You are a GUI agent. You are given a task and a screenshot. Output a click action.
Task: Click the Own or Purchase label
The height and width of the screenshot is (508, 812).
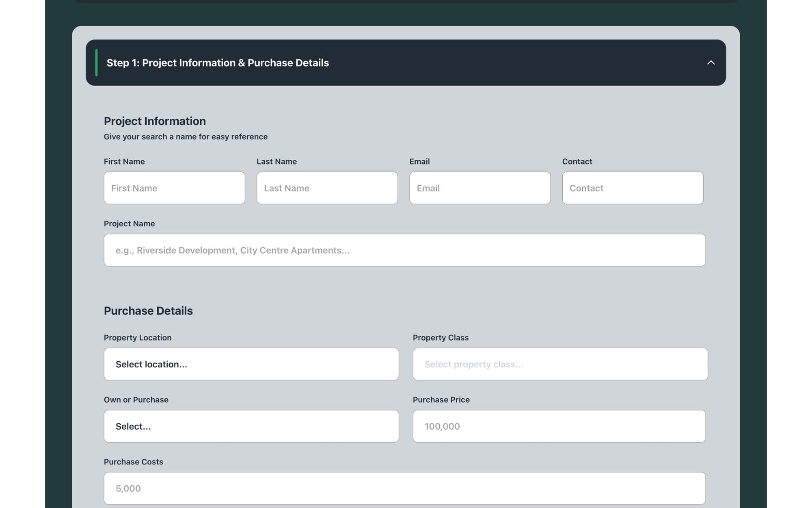tap(136, 399)
